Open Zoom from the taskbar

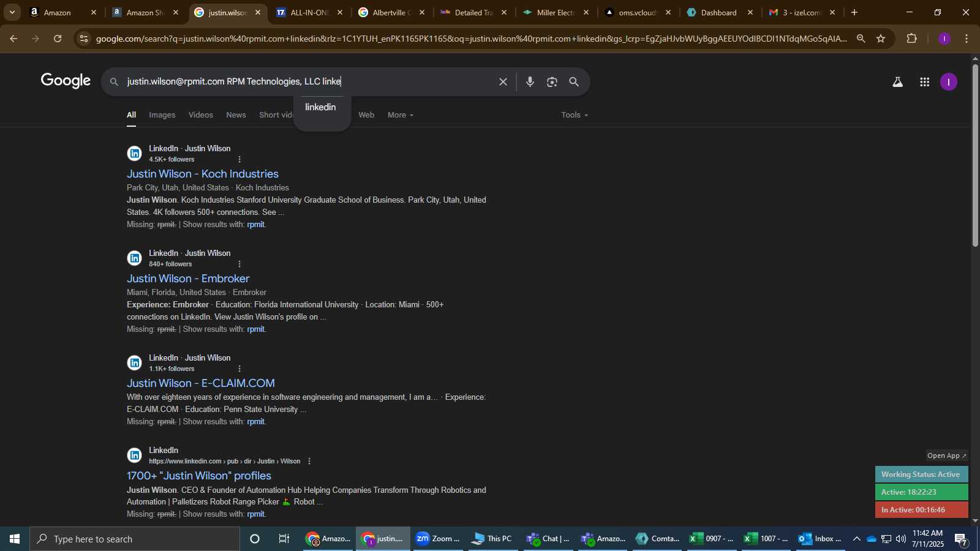click(x=438, y=539)
